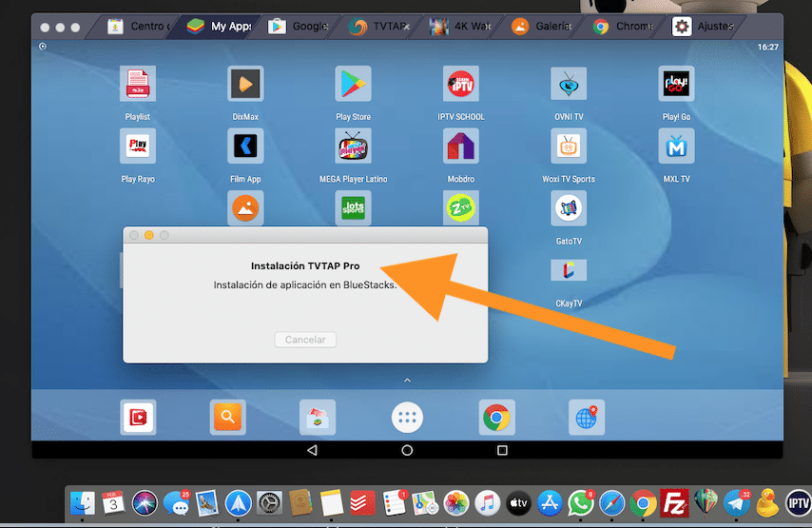This screenshot has width=812, height=528.
Task: Tap the Android recent apps button
Action: coord(502,450)
